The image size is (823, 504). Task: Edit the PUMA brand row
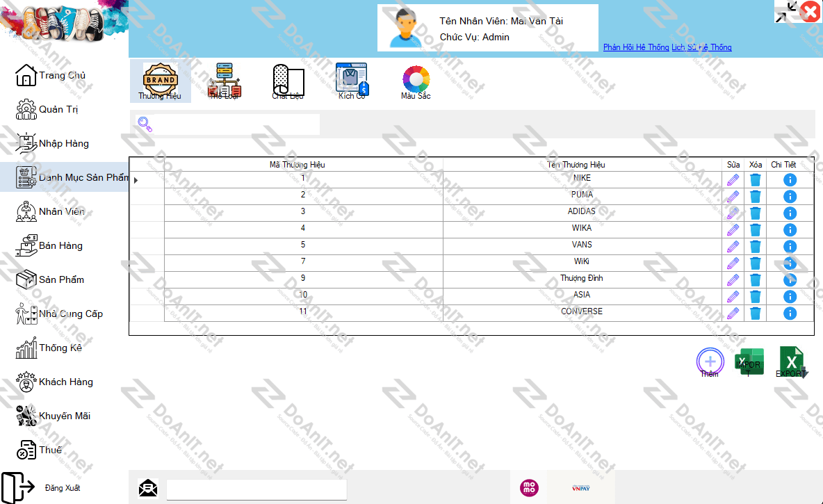(733, 196)
